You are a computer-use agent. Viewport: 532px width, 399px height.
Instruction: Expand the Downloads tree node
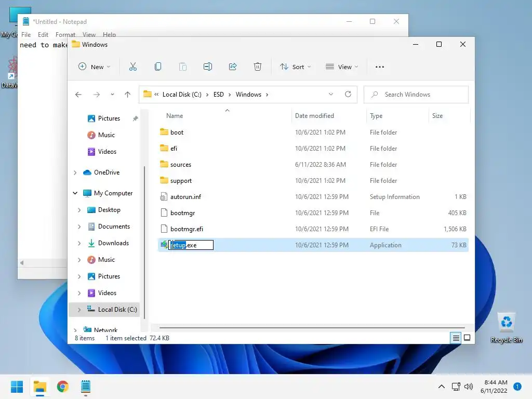79,243
